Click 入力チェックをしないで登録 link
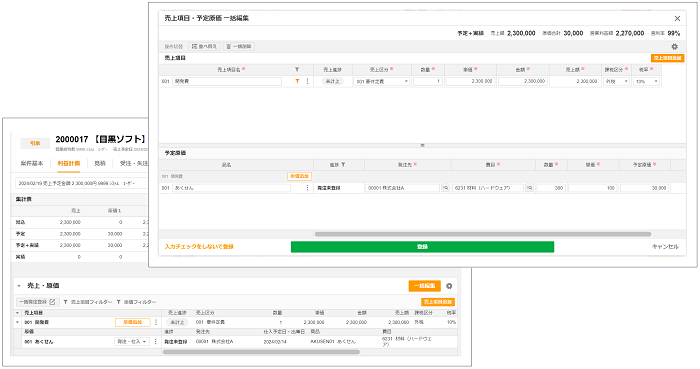 coord(199,247)
